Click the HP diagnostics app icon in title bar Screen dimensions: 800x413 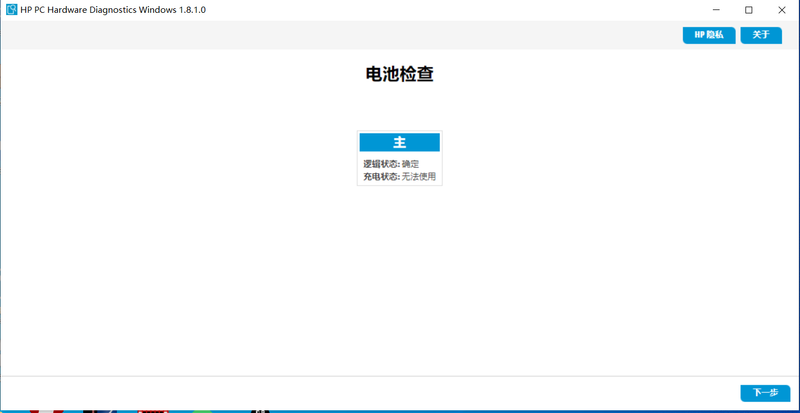click(11, 10)
